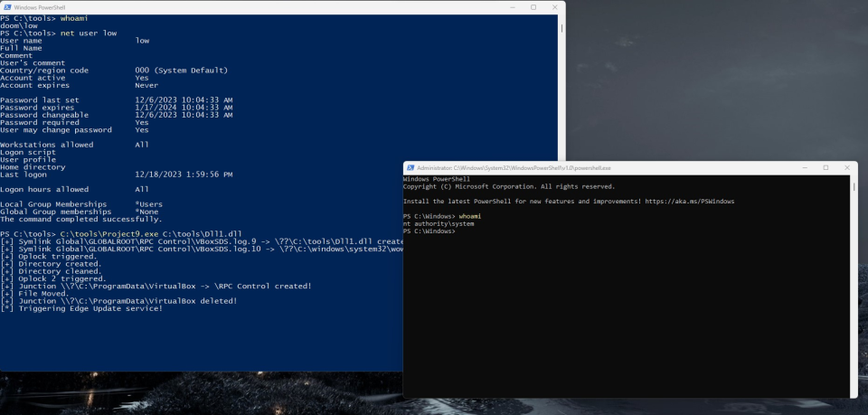
Task: Click '*Users' local group membership value
Action: click(149, 204)
